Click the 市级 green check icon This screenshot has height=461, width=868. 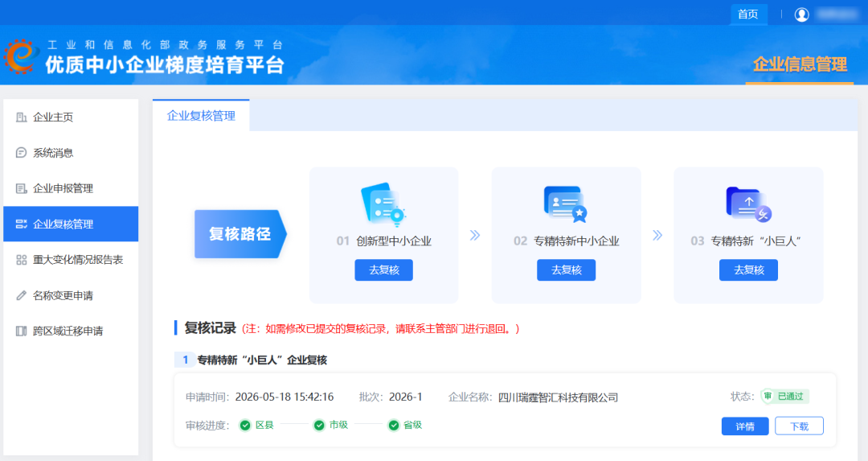pyautogui.click(x=319, y=425)
